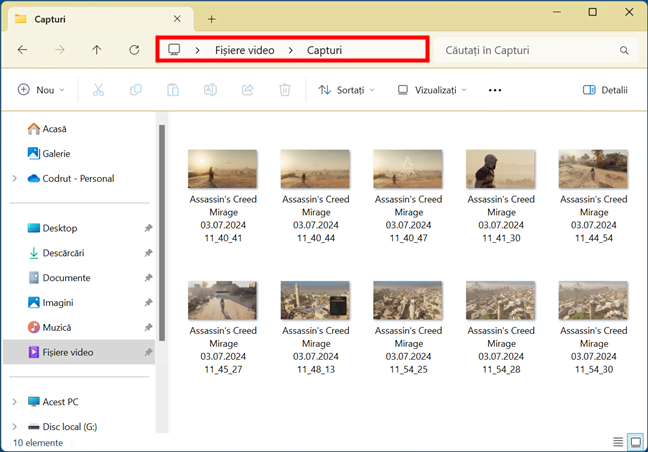Open Muzică in navigation pane
This screenshot has width=648, height=452.
click(49, 327)
